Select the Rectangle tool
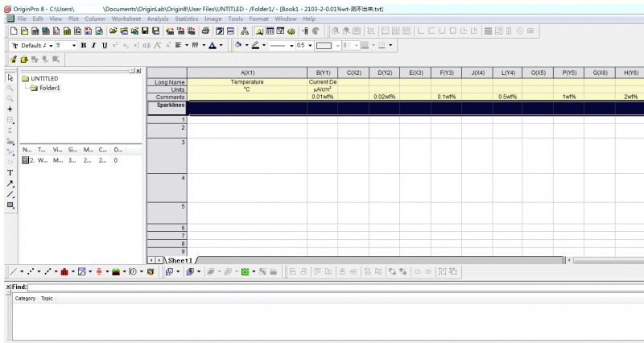The width and height of the screenshot is (644, 343). [x=10, y=205]
